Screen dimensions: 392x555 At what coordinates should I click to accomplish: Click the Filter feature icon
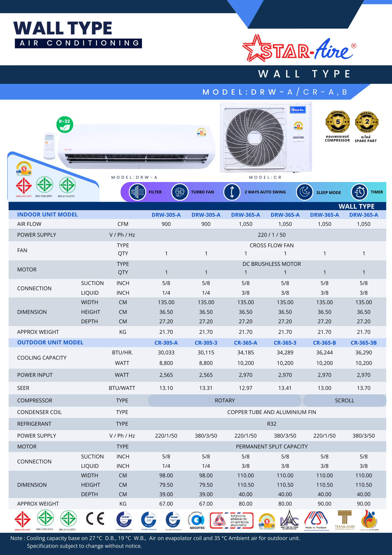point(137,192)
